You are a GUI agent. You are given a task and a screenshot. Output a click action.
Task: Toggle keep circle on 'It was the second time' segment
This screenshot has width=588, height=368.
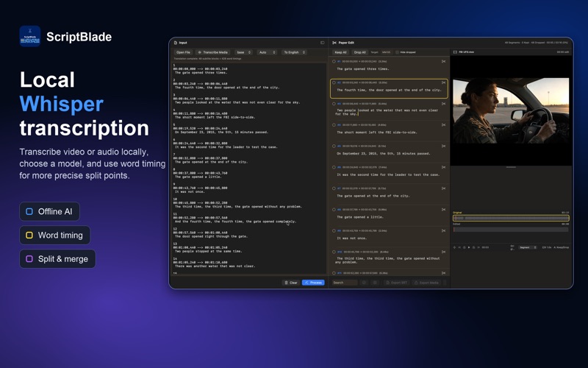pos(334,167)
